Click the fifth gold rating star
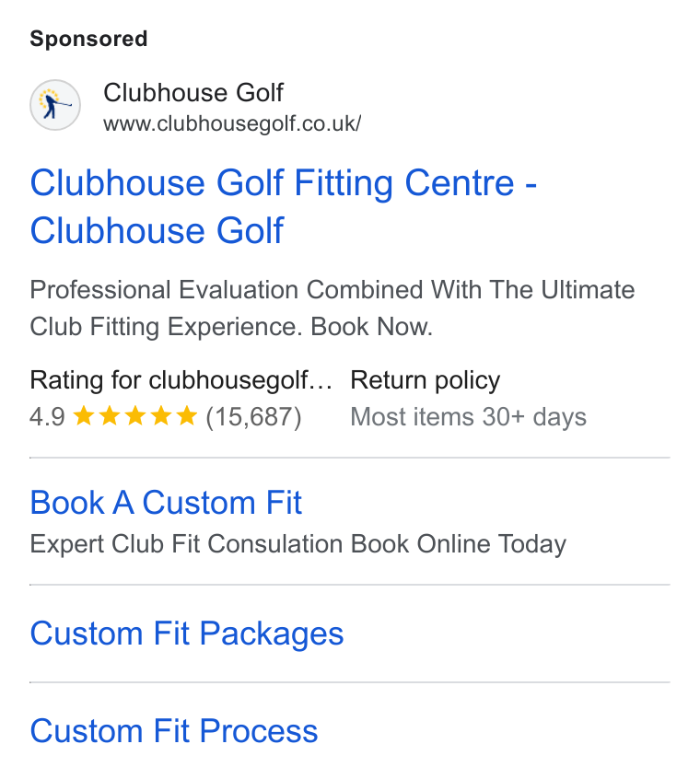Image resolution: width=700 pixels, height=779 pixels. (187, 416)
